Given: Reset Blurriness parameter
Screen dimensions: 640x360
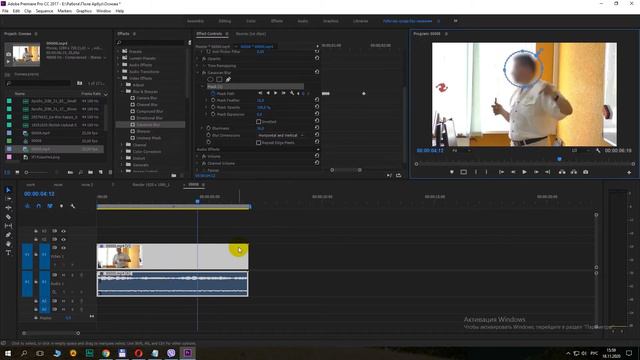Looking at the screenshot, I should pos(317,128).
